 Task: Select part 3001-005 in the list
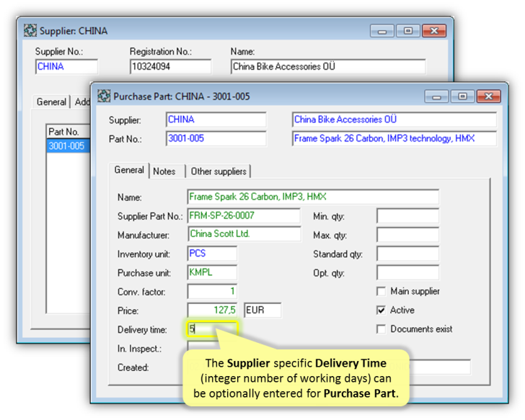tap(66, 146)
